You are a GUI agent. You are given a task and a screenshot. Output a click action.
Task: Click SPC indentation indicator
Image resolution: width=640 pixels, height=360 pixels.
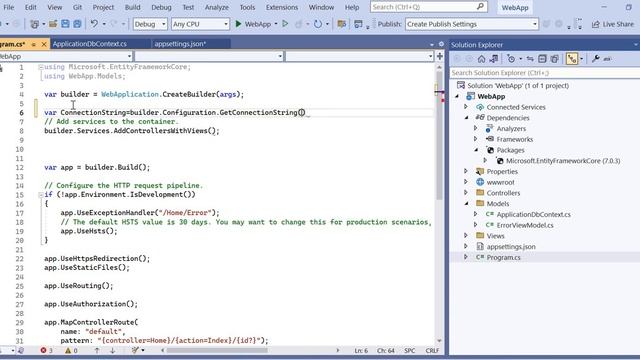click(x=409, y=350)
